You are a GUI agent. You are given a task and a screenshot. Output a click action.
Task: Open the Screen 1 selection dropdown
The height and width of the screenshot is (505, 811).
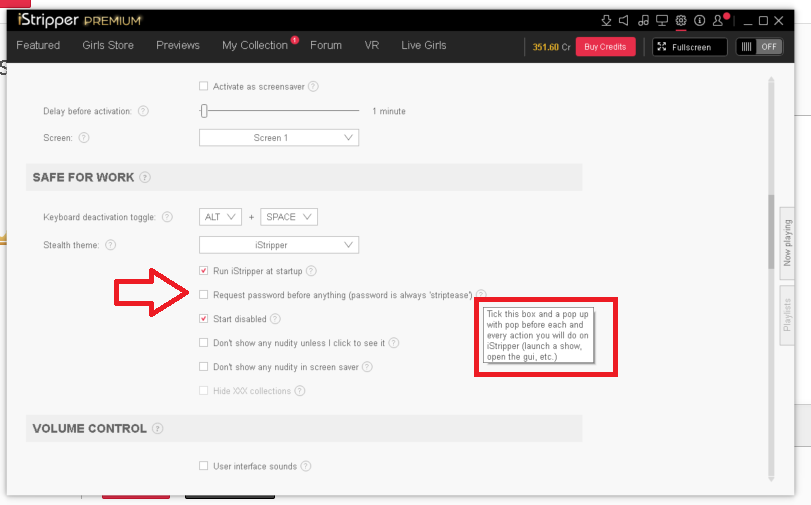click(x=278, y=138)
